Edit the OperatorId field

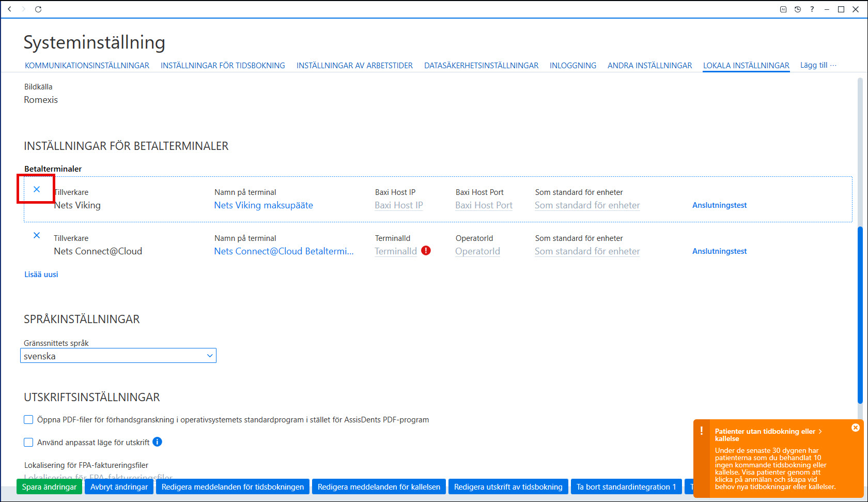(477, 251)
